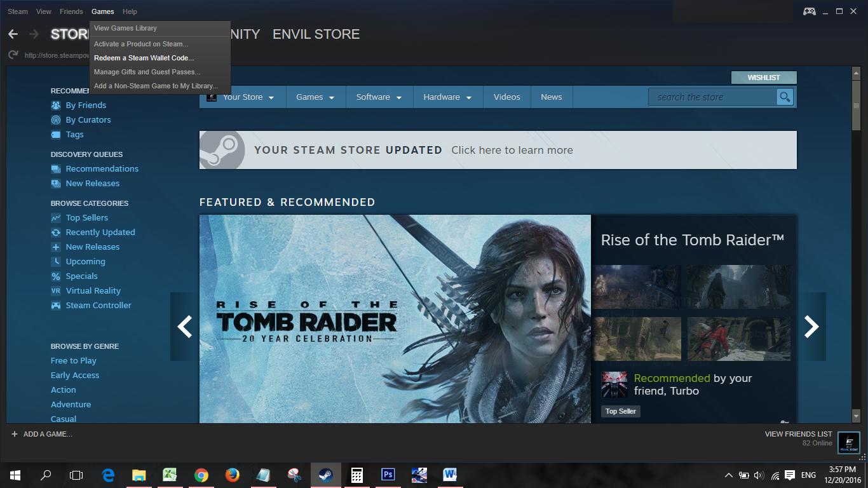Open the Videos store tab
The height and width of the screenshot is (488, 868).
[x=506, y=97]
